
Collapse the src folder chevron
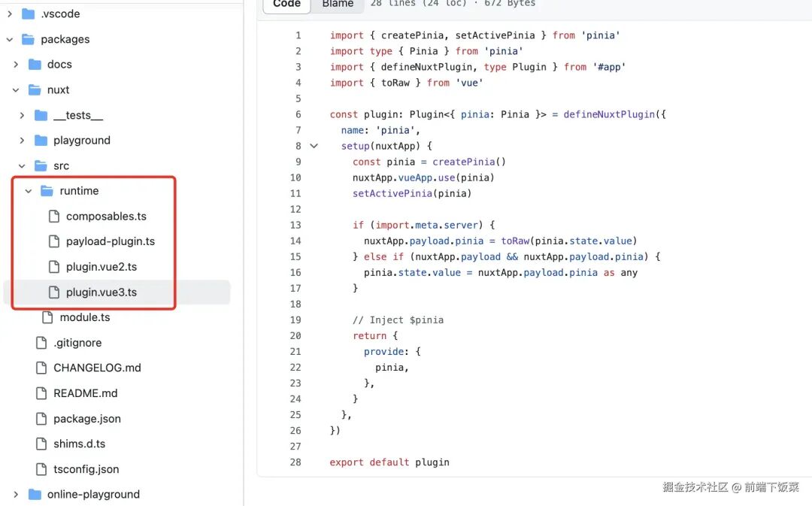(23, 165)
